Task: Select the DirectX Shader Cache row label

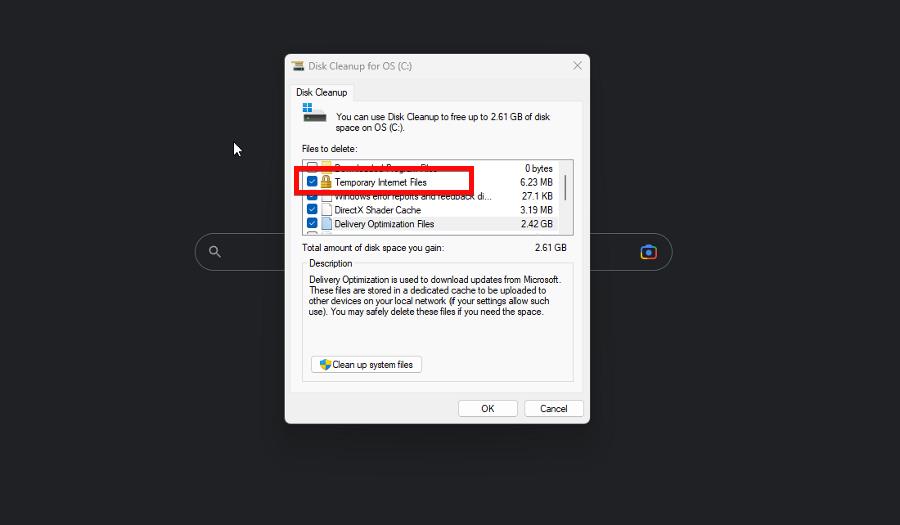Action: pos(378,210)
